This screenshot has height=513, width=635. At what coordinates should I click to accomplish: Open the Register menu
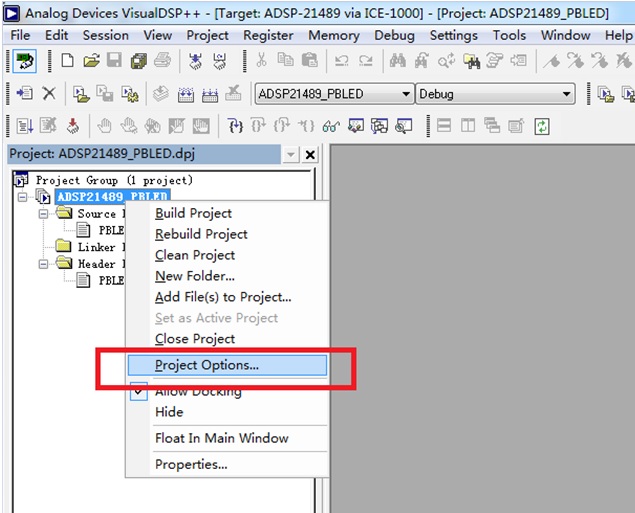click(x=268, y=36)
